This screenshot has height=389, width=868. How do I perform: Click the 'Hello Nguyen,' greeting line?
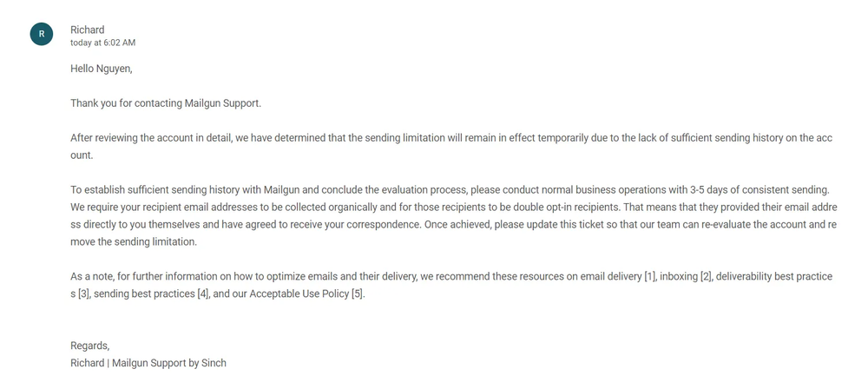click(102, 69)
